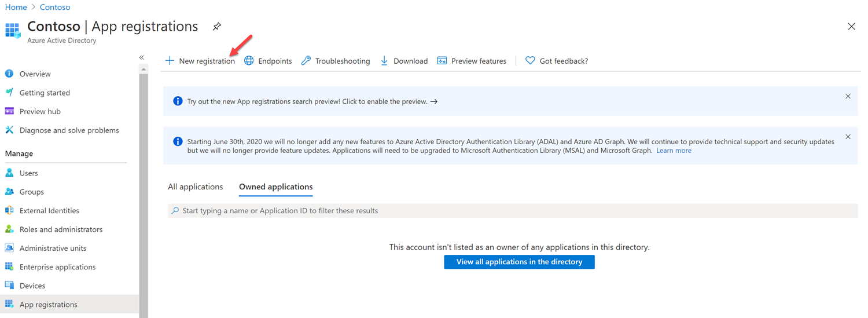Click search magnifier icon in filter box

pyautogui.click(x=175, y=211)
